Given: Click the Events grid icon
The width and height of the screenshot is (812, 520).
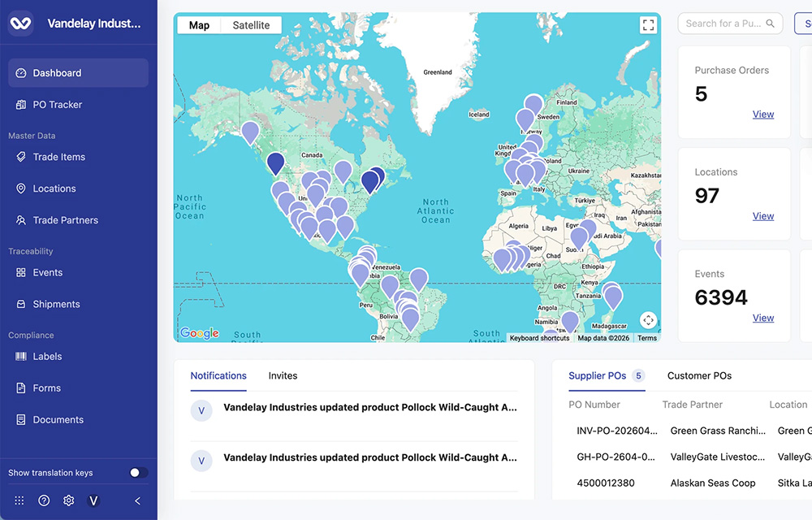Looking at the screenshot, I should [x=21, y=272].
